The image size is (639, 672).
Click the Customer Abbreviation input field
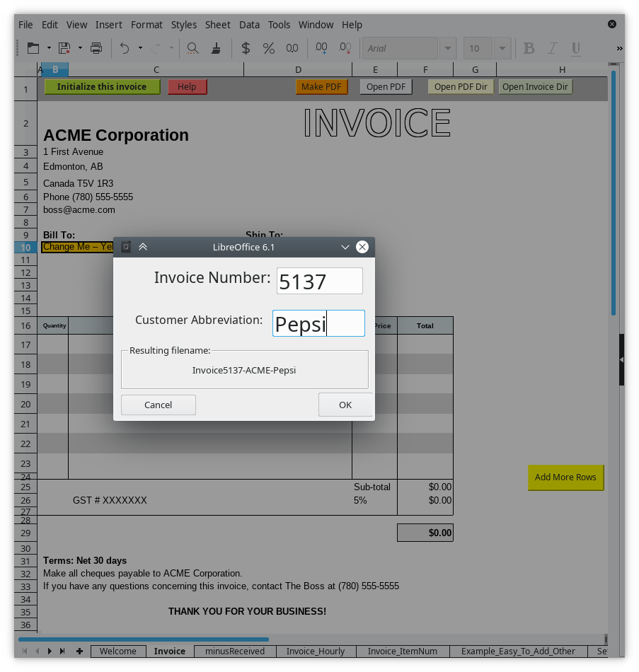coord(318,323)
